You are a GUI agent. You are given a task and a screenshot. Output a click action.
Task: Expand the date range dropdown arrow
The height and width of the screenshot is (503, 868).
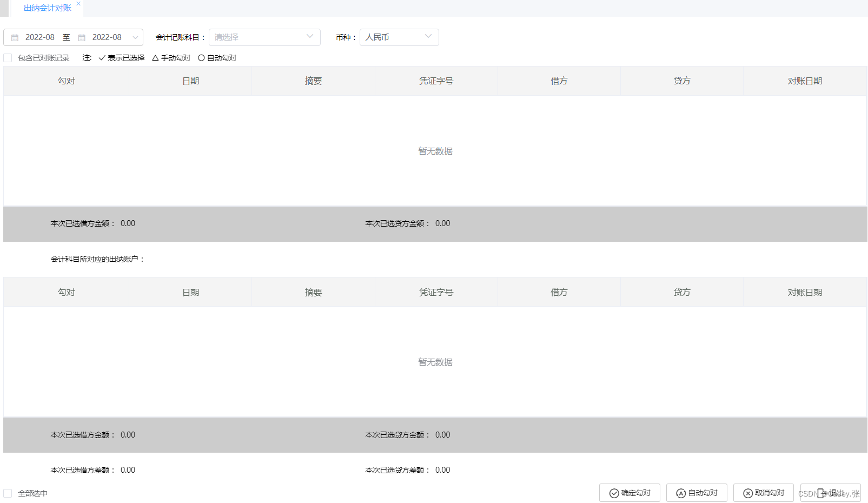coord(136,38)
